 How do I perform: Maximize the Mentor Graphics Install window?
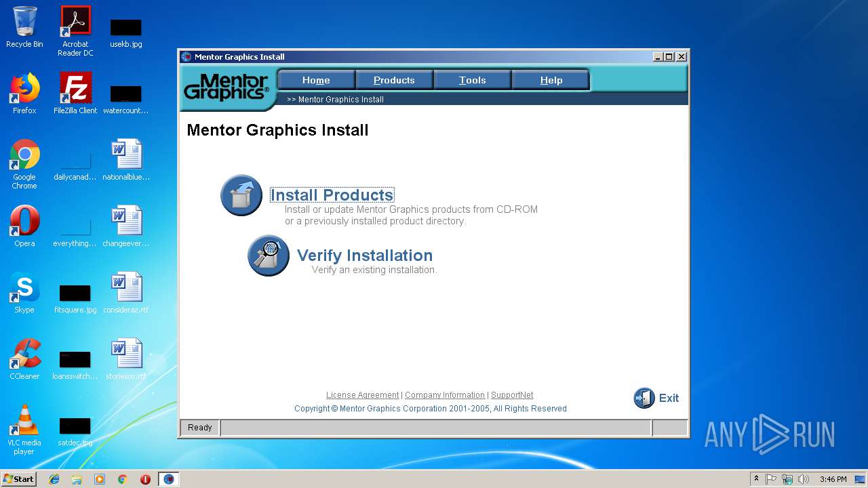(669, 57)
